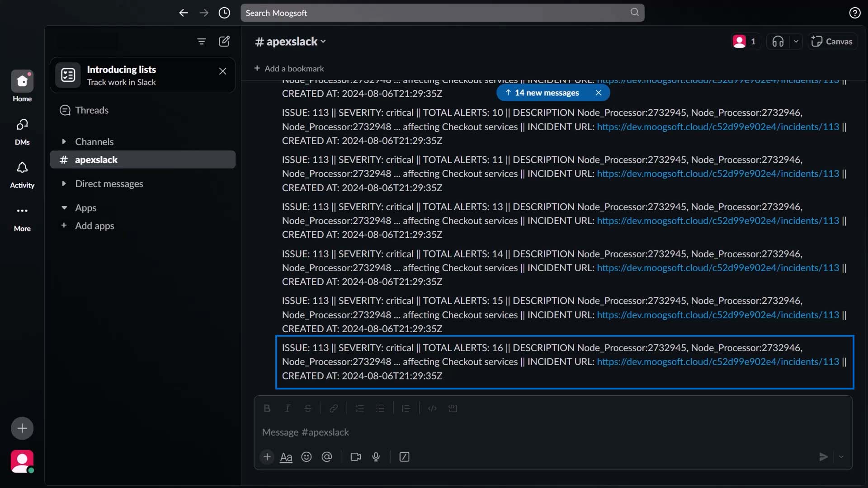Viewport: 868px width, 488px height.
Task: Dismiss the 14 new messages pill
Action: click(598, 93)
